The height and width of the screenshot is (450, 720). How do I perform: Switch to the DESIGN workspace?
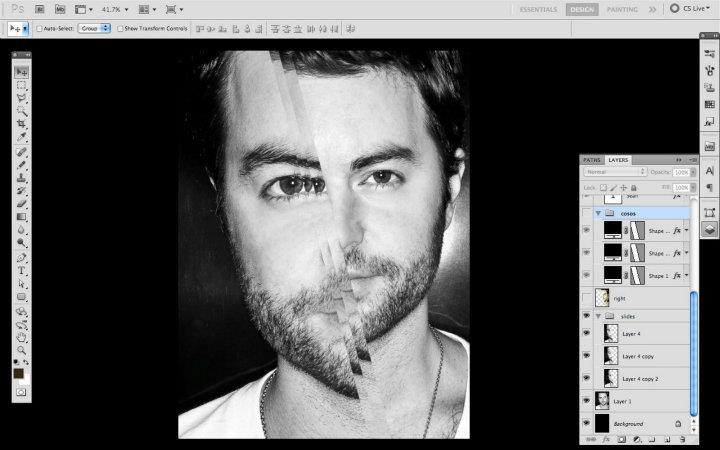click(582, 9)
